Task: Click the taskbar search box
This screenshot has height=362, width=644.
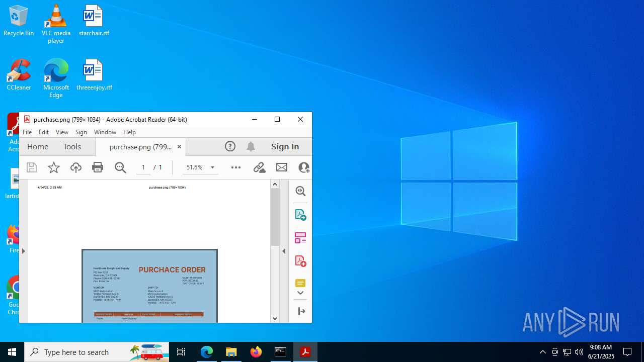Action: (x=98, y=352)
